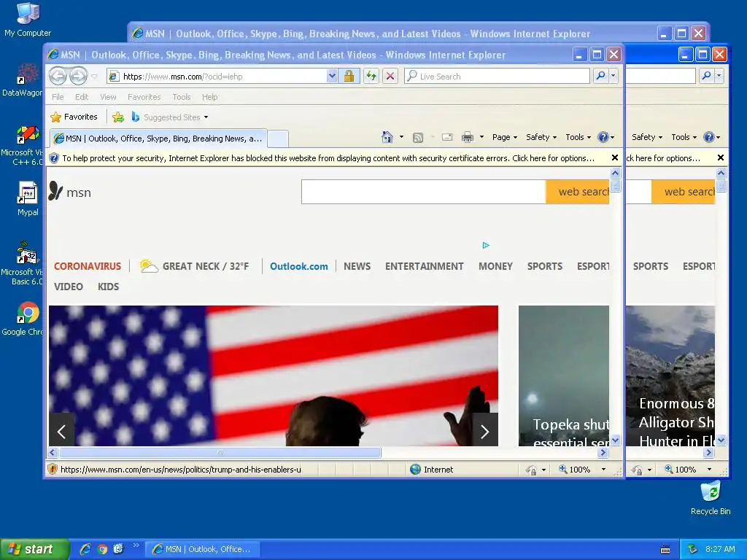Click the Chrome quick launch icon
Screen dimensions: 747x560
click(102, 549)
